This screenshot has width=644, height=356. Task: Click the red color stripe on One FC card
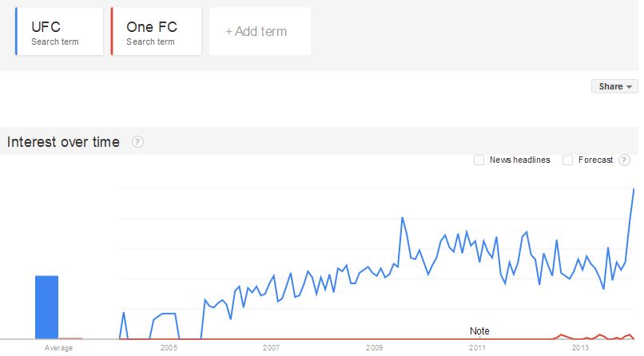113,32
